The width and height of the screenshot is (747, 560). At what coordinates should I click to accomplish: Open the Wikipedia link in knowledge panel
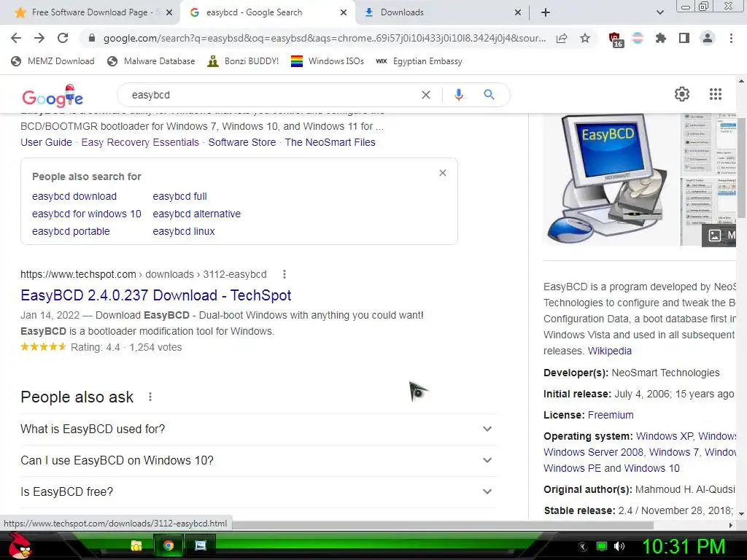pyautogui.click(x=609, y=351)
